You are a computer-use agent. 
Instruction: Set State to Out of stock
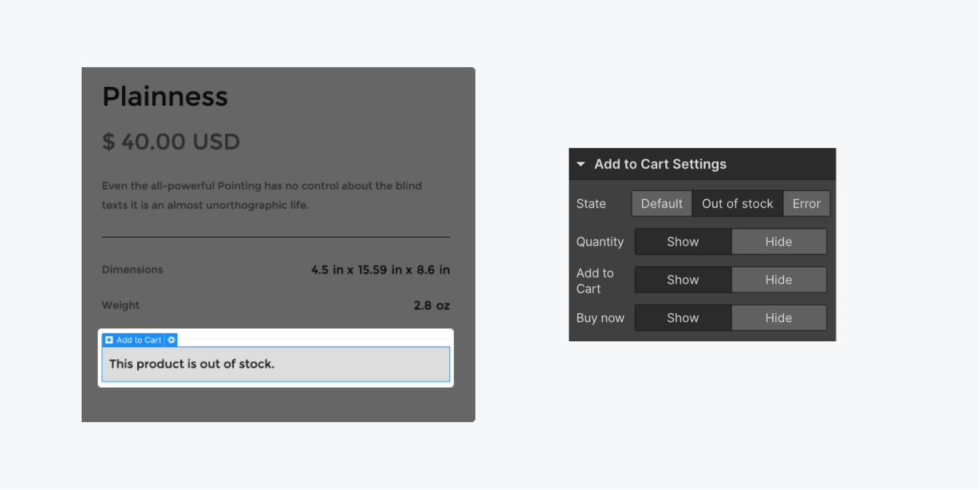pos(737,204)
